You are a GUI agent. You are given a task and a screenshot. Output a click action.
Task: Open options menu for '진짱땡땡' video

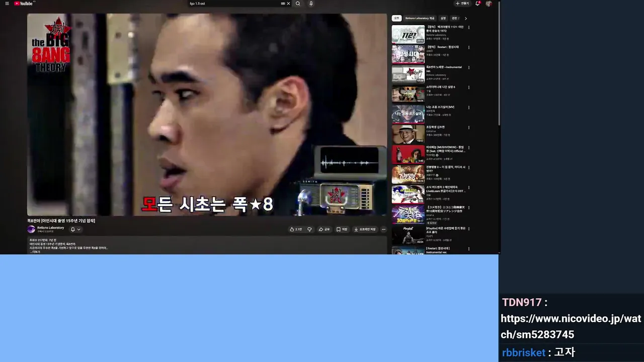click(x=469, y=168)
